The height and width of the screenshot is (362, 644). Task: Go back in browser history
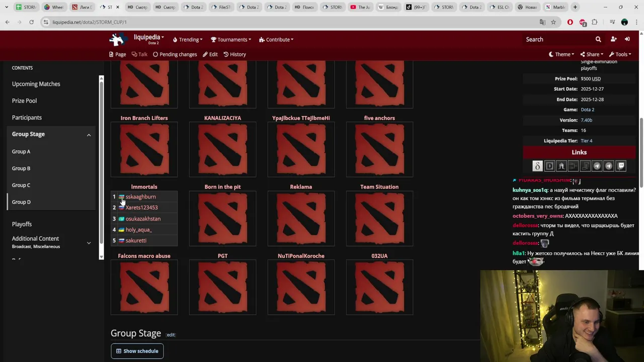(7, 22)
